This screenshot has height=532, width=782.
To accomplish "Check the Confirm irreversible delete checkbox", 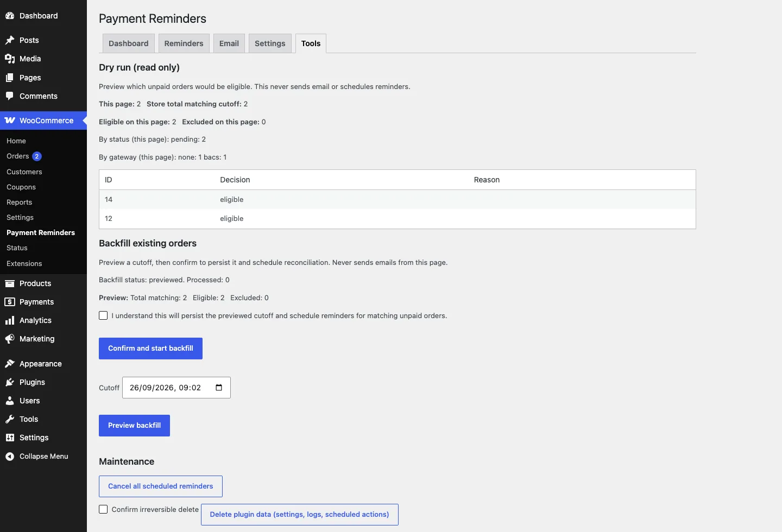I will click(103, 509).
